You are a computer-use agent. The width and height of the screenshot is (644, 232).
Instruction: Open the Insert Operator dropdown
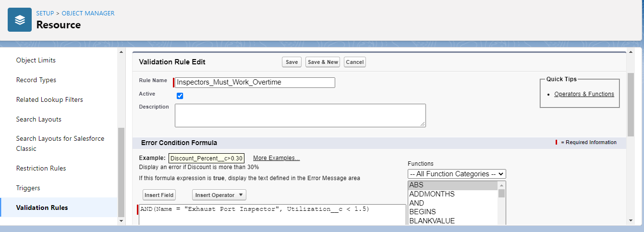tap(219, 195)
